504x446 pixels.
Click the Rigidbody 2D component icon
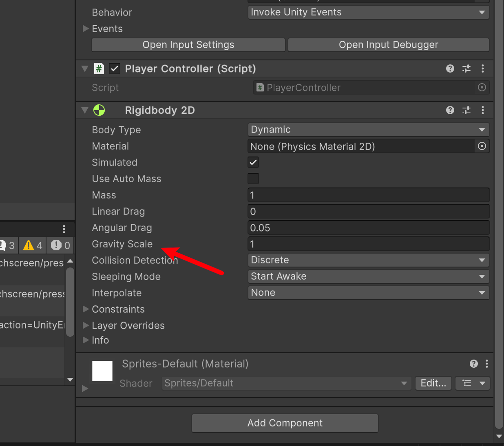point(99,110)
